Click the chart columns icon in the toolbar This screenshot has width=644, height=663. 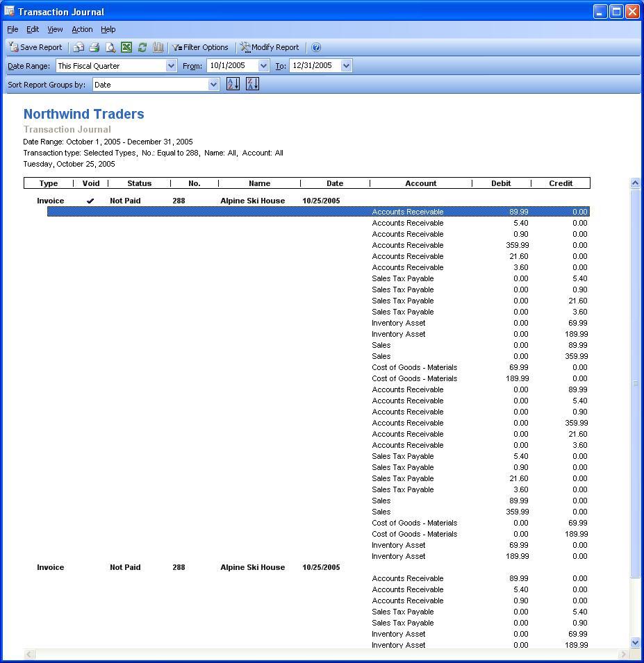point(158,47)
